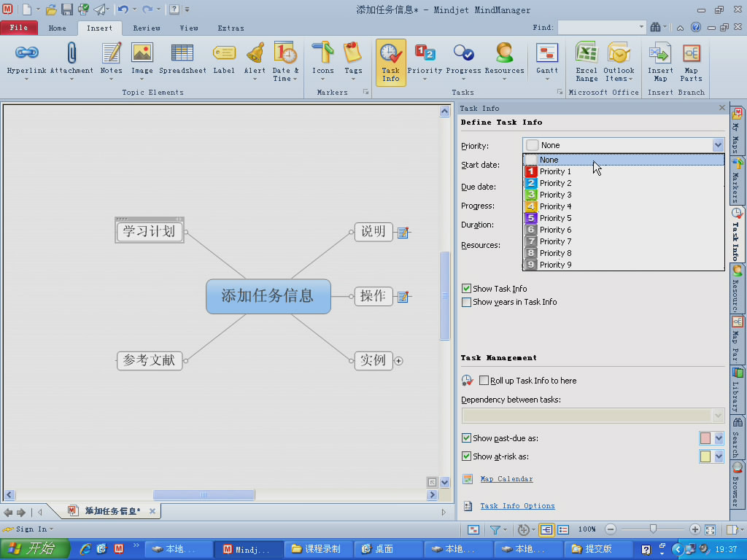Open the Map Calendar link
The height and width of the screenshot is (560, 747).
coord(506,479)
